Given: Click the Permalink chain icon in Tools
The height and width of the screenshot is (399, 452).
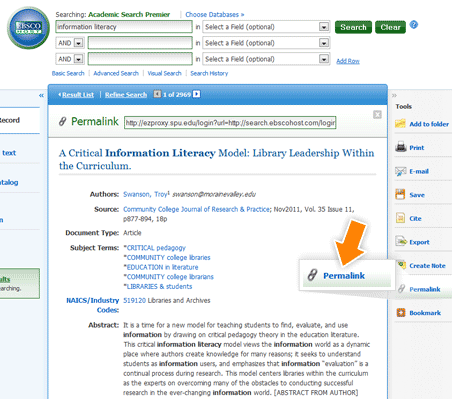Looking at the screenshot, I should click(402, 289).
